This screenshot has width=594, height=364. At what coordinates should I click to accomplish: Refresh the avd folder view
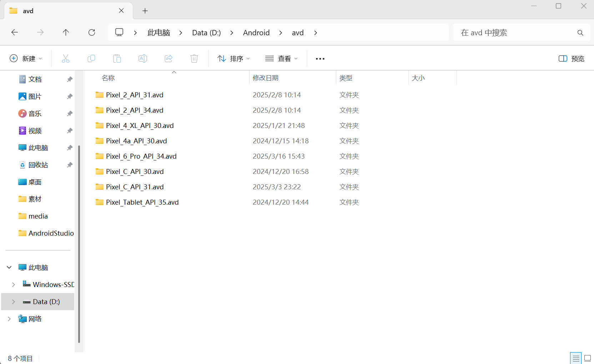pyautogui.click(x=92, y=32)
